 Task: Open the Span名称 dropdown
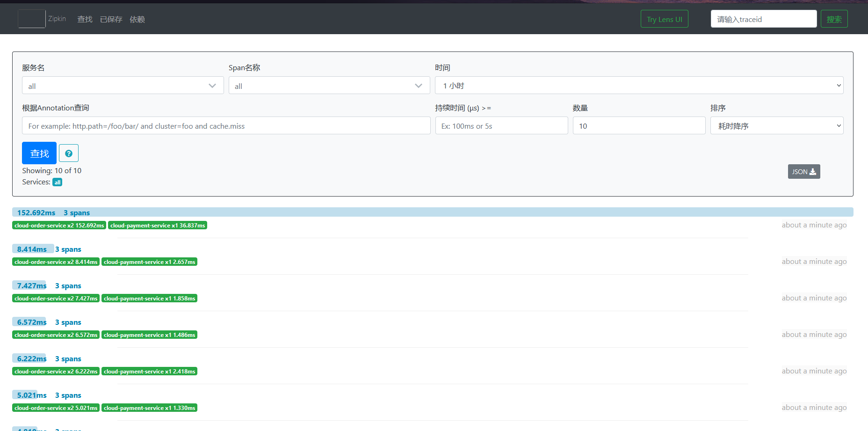click(329, 86)
